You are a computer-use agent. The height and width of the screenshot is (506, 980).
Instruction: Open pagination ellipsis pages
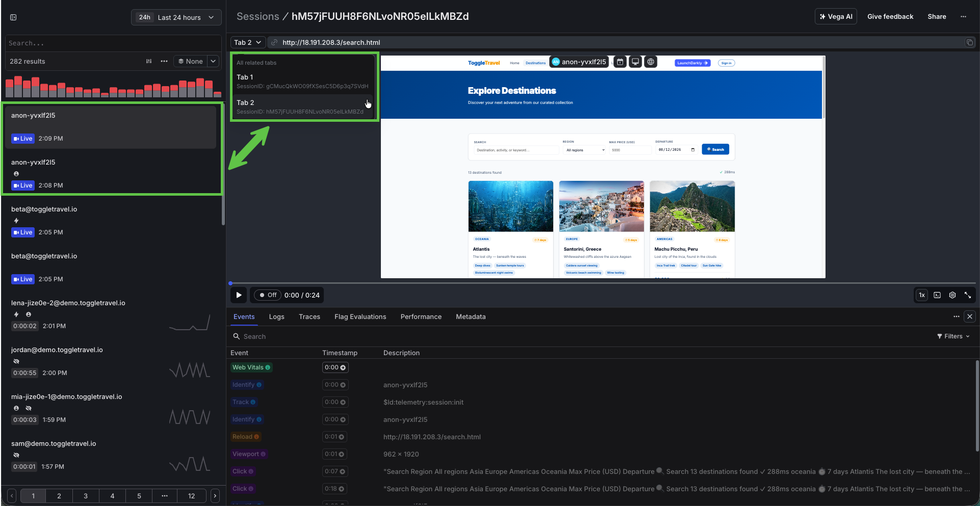point(165,496)
